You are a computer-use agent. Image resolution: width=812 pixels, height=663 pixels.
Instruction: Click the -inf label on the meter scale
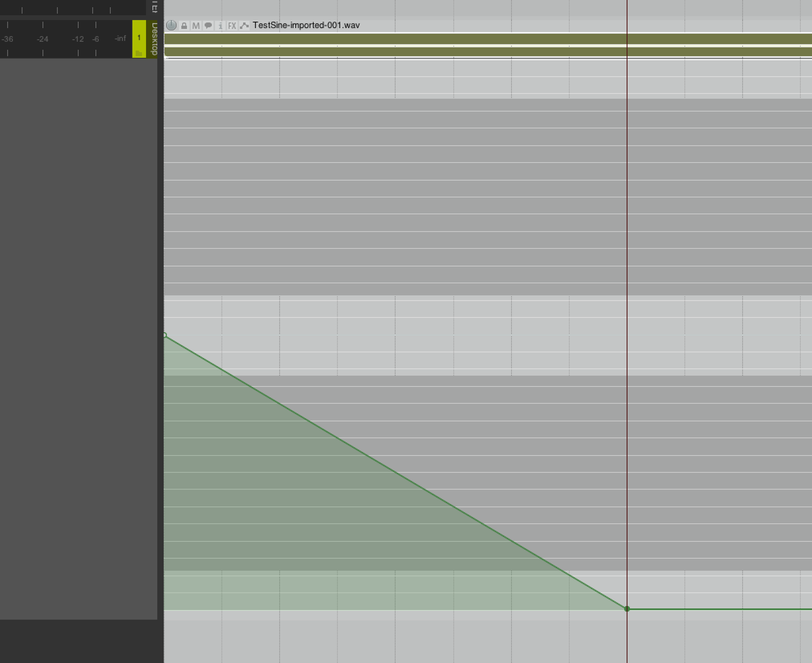coord(120,39)
